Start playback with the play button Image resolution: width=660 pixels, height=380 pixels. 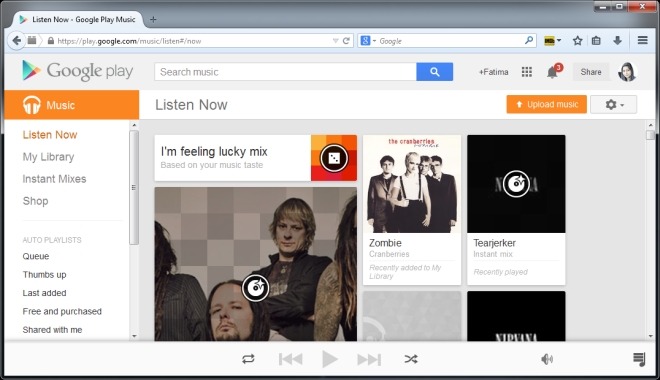tap(330, 359)
